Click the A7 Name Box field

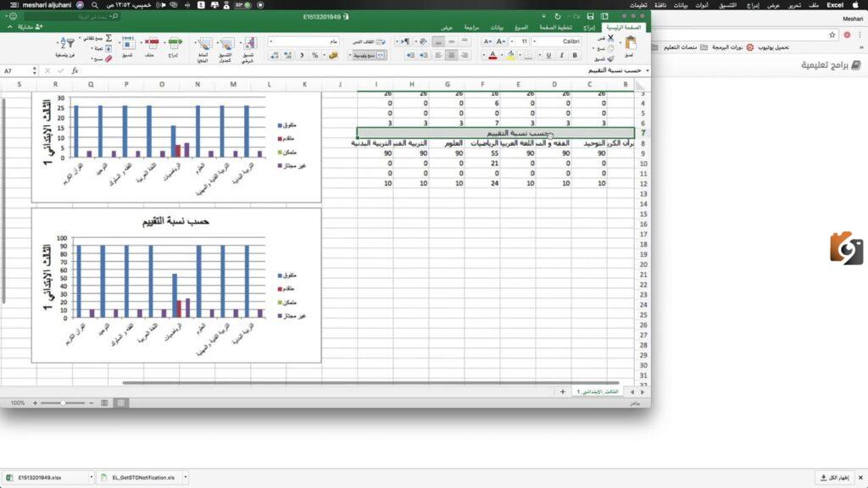point(20,71)
